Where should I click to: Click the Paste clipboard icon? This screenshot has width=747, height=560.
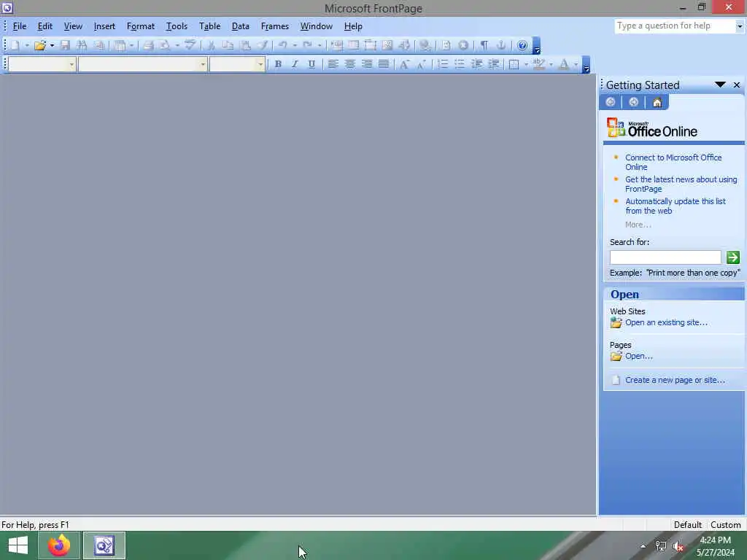click(x=245, y=45)
